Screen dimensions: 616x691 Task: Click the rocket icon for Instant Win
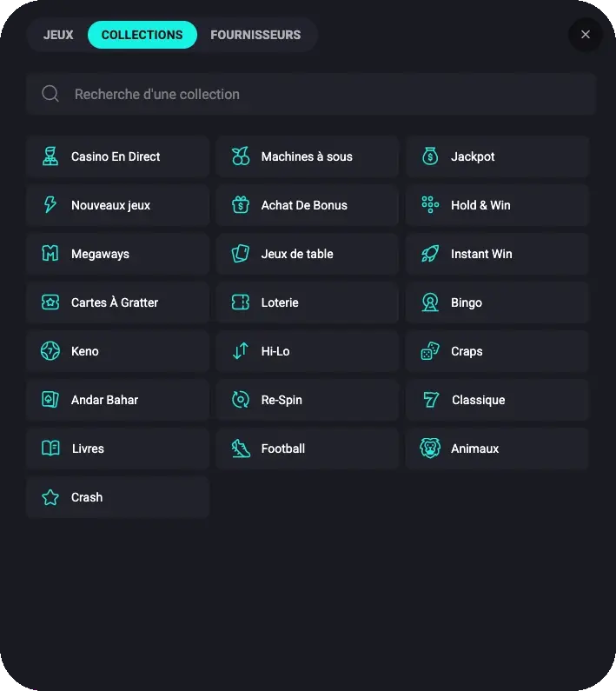pos(430,254)
